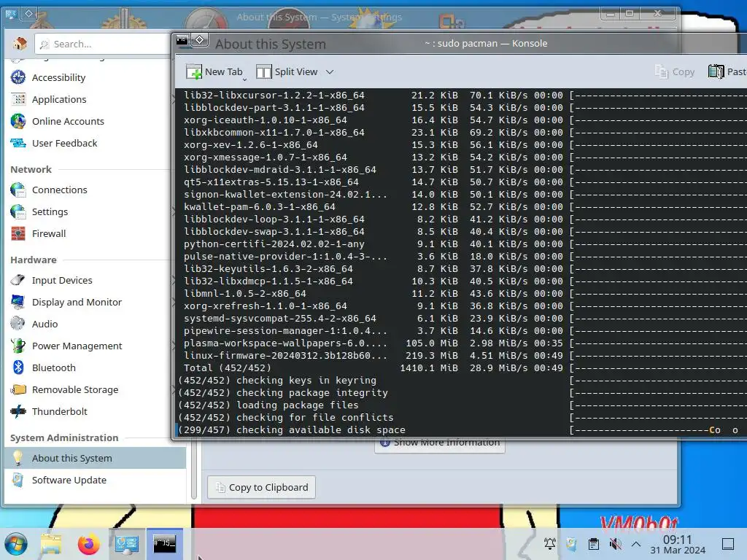The image size is (747, 560).
Task: Open the Accessibility settings icon
Action: [x=18, y=77]
